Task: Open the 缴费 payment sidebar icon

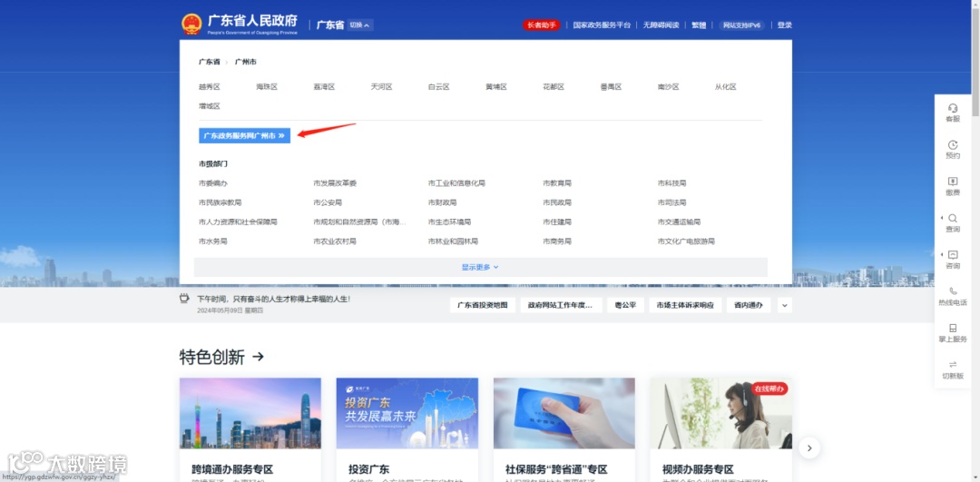Action: tap(953, 186)
